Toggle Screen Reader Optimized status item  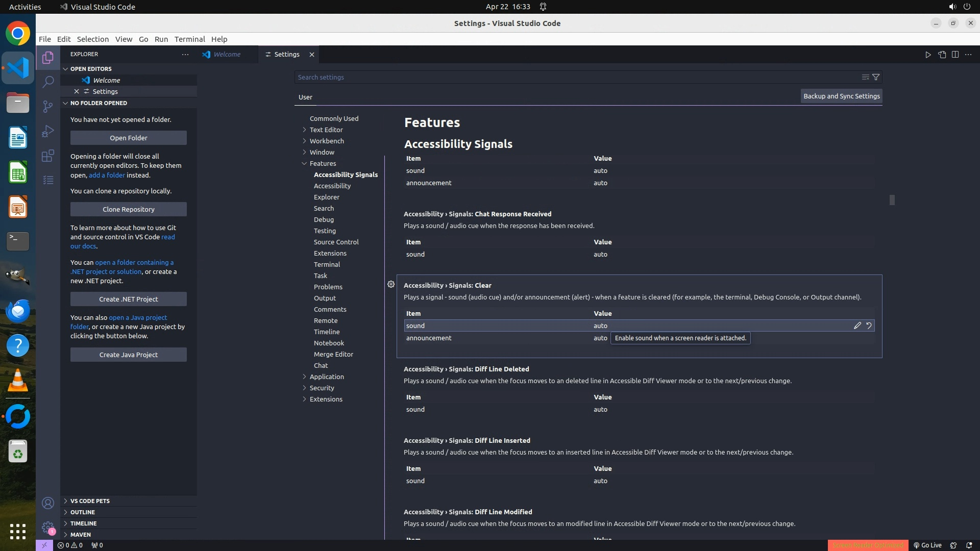[868, 545]
